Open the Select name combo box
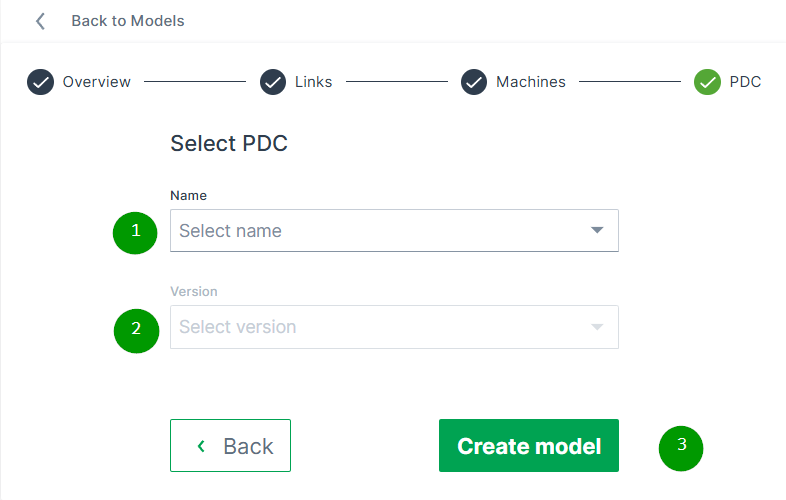 coord(380,231)
